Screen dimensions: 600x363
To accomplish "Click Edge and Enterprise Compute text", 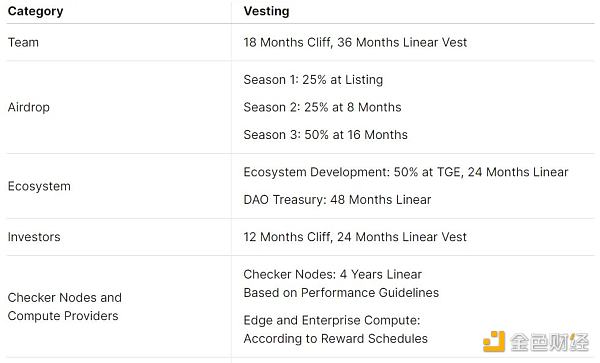I will point(332,320).
